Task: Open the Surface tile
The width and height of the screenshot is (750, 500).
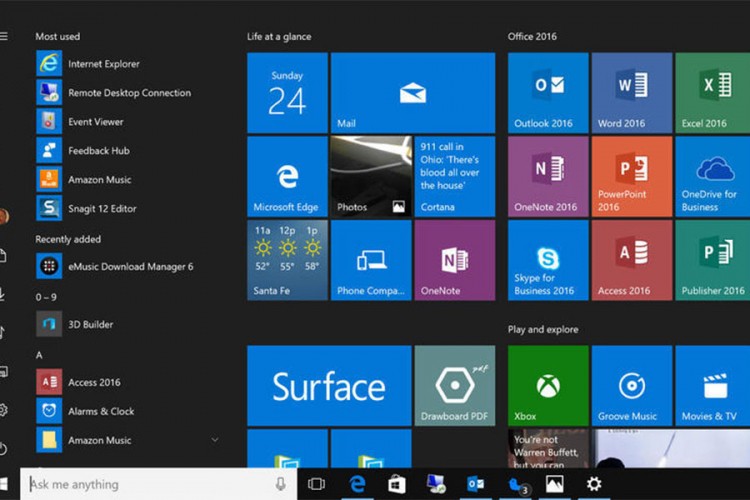Action: click(x=329, y=386)
